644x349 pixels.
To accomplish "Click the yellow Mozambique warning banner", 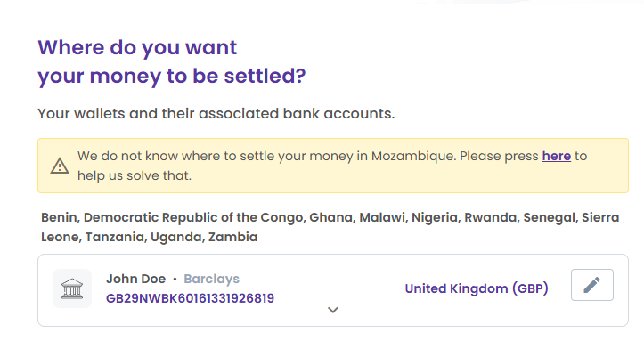I will [333, 166].
